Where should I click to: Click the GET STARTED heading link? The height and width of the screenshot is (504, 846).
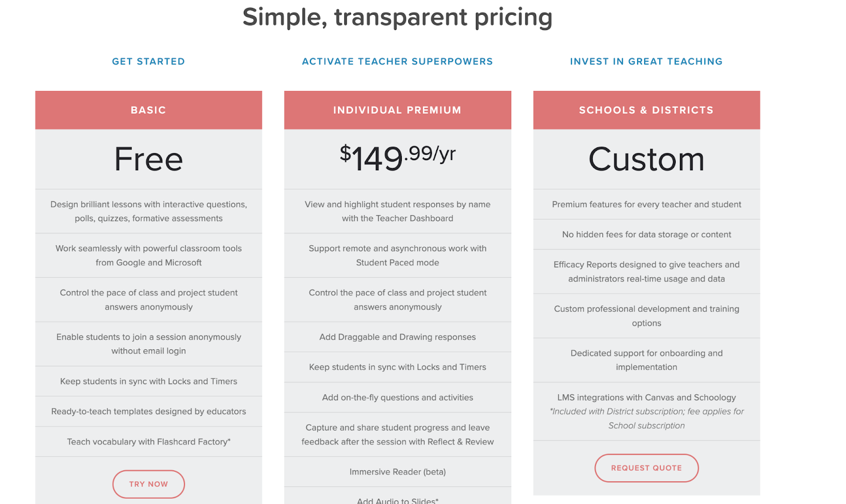(x=149, y=61)
